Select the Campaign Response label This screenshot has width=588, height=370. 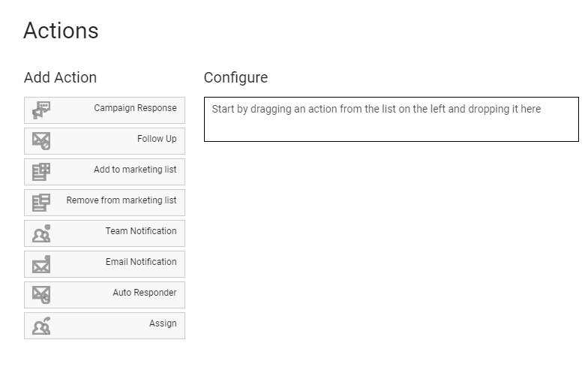(135, 108)
